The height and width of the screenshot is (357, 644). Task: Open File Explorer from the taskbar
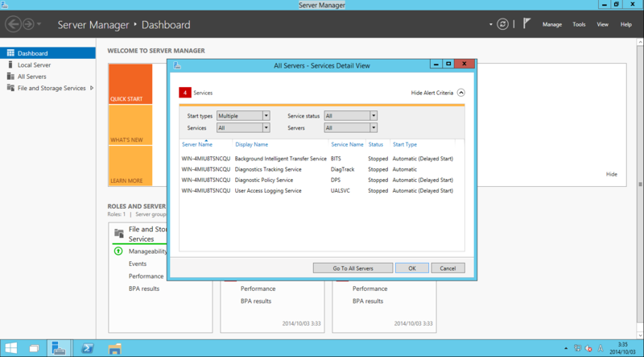(x=114, y=349)
